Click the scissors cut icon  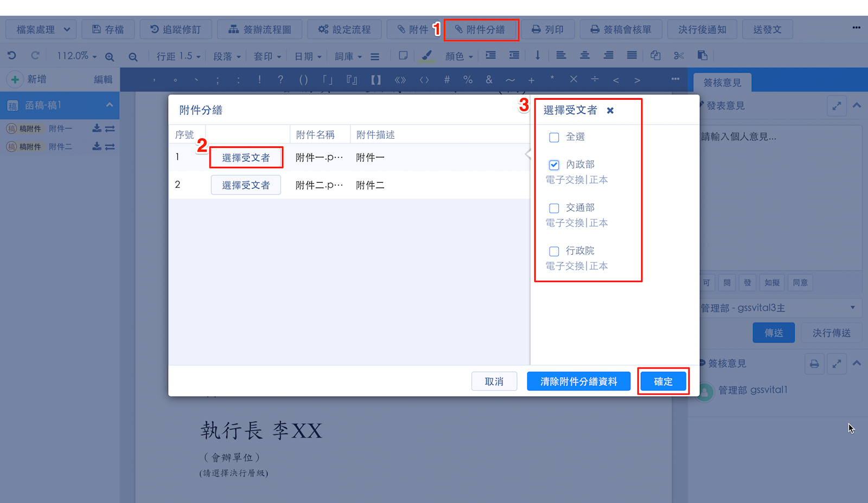point(679,56)
